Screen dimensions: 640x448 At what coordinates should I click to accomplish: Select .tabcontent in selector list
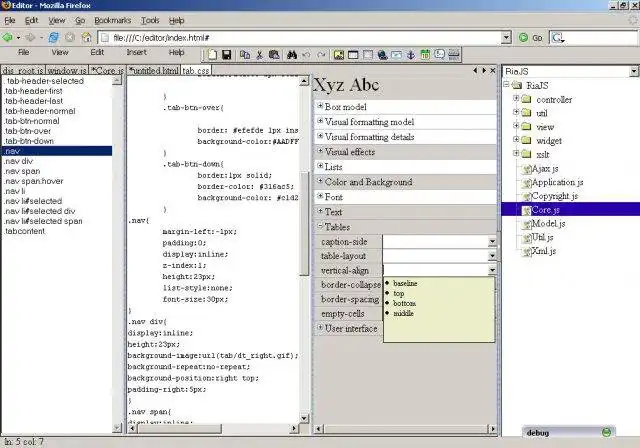pos(57,231)
